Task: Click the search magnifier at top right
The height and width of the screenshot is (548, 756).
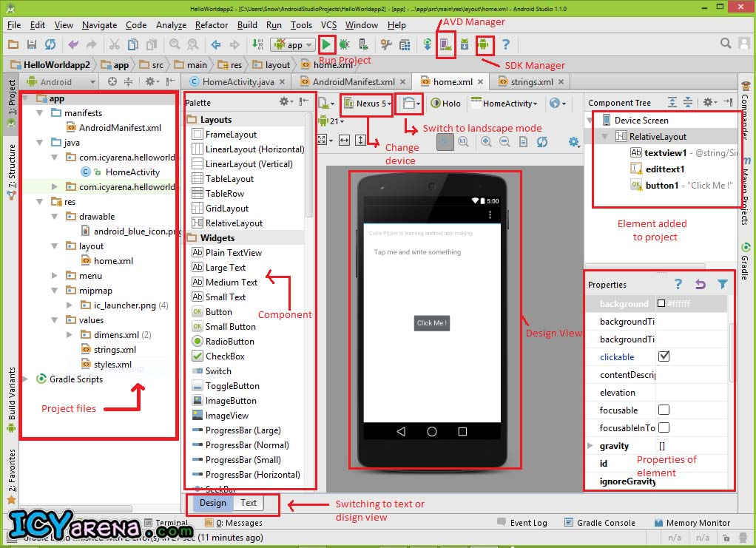Action: 726,44
